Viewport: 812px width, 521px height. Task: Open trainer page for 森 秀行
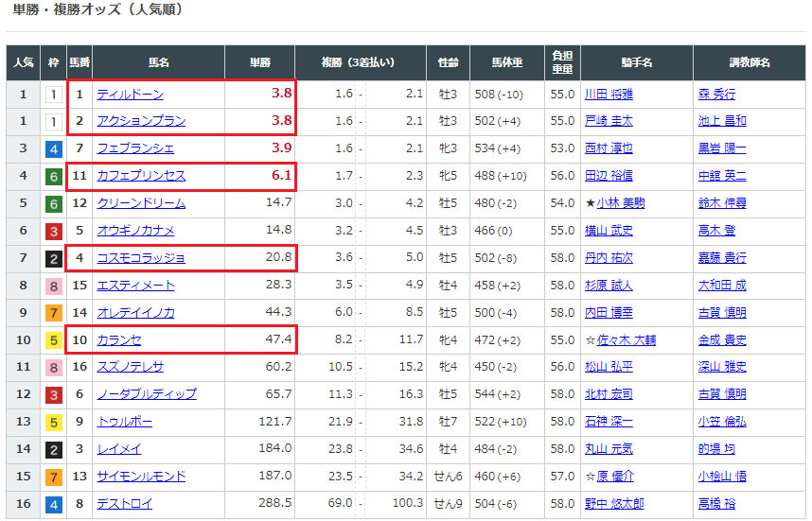tap(716, 95)
